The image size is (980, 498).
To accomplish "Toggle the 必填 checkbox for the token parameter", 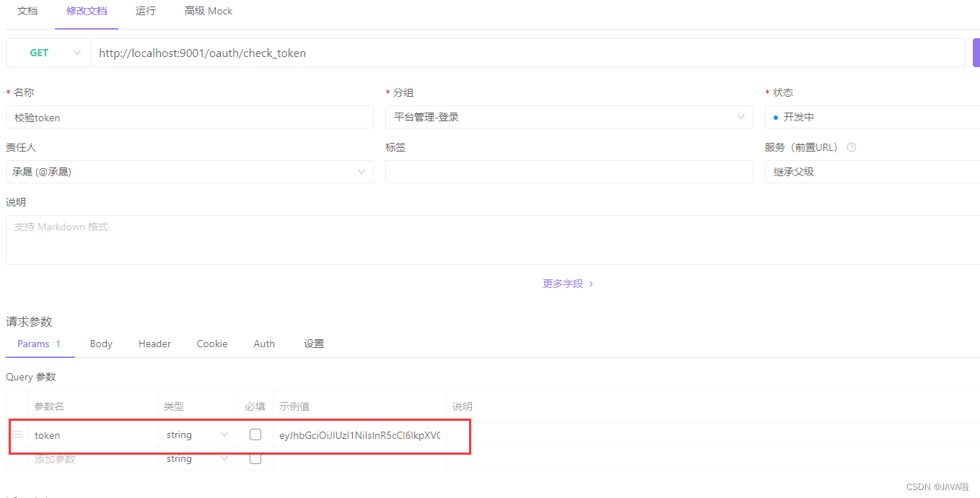I will coord(255,434).
